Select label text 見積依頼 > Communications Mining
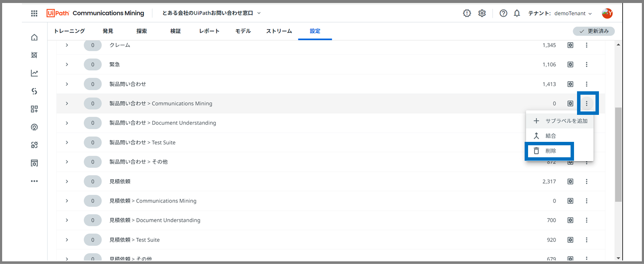 click(153, 201)
